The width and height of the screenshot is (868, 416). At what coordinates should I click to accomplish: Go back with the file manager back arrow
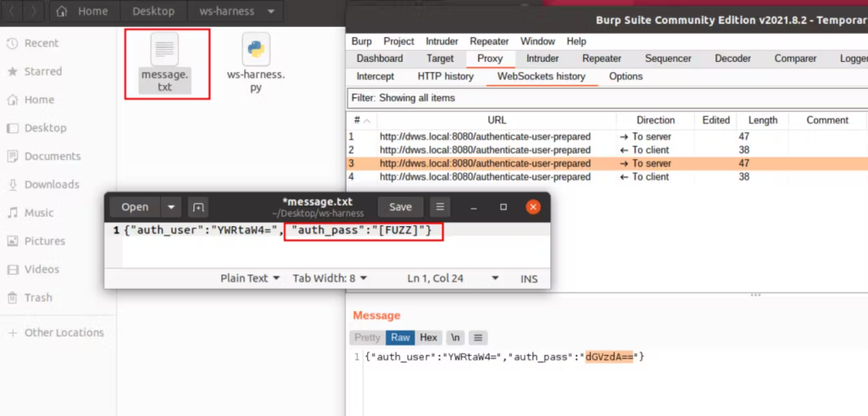tap(13, 11)
